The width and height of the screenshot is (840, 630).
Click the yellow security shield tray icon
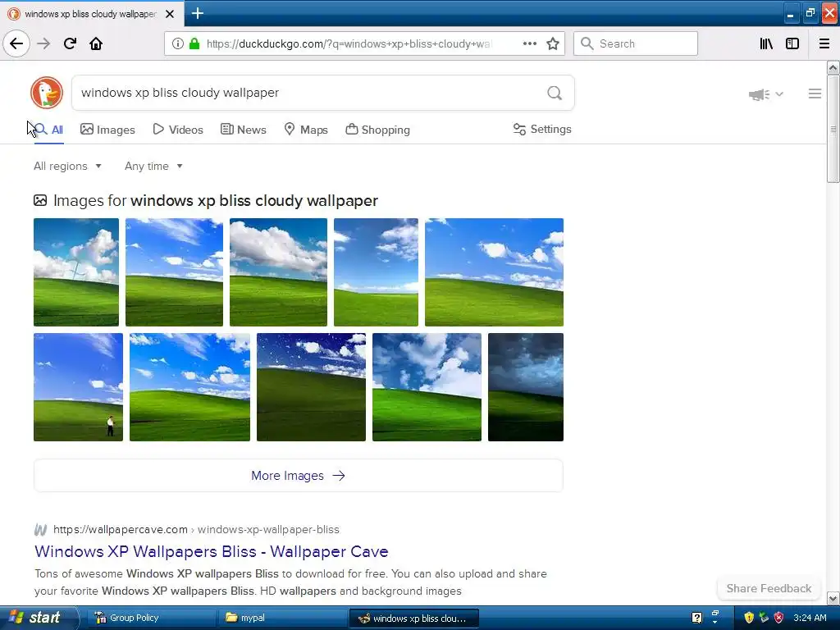pos(749,618)
